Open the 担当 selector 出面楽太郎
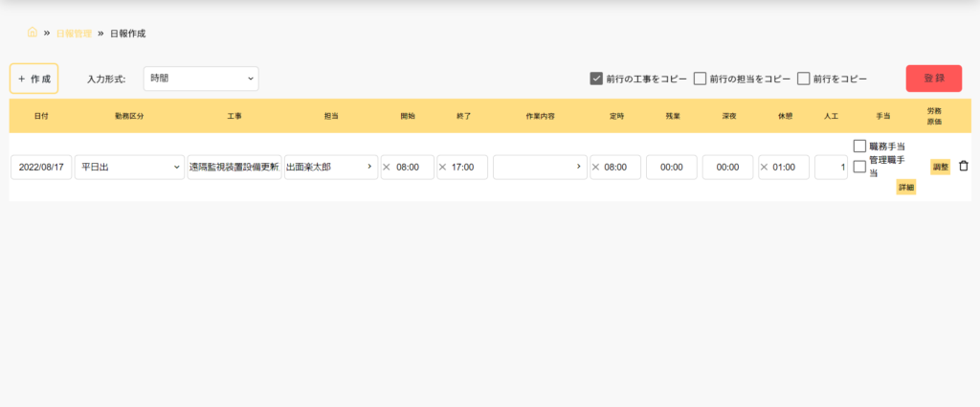 click(331, 167)
